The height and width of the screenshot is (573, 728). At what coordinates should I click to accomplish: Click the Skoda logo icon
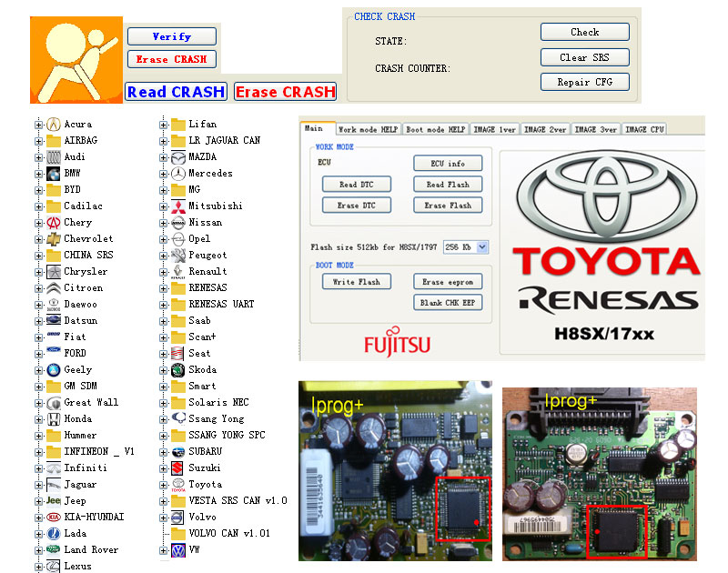[178, 369]
